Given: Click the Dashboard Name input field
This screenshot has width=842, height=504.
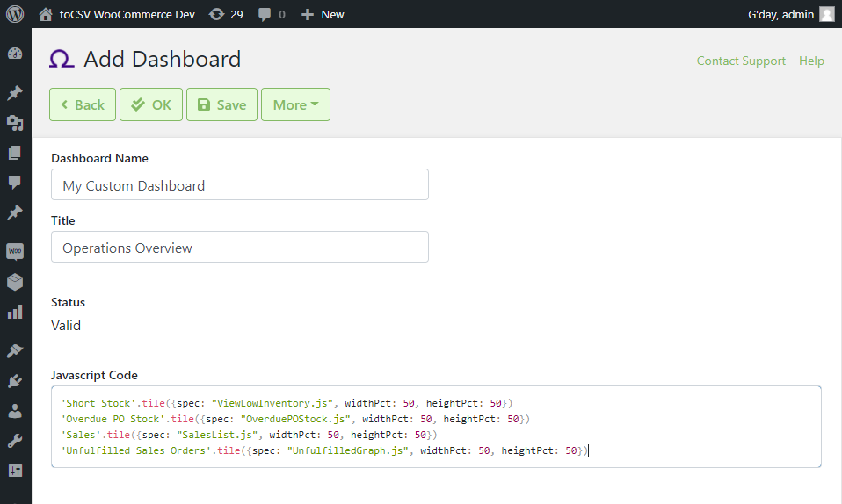Looking at the screenshot, I should click(x=239, y=184).
